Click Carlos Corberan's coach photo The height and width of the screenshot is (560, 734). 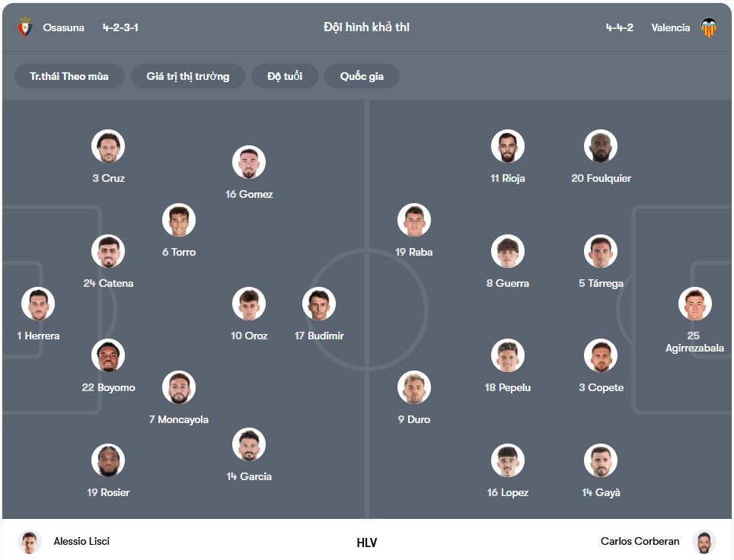[704, 542]
